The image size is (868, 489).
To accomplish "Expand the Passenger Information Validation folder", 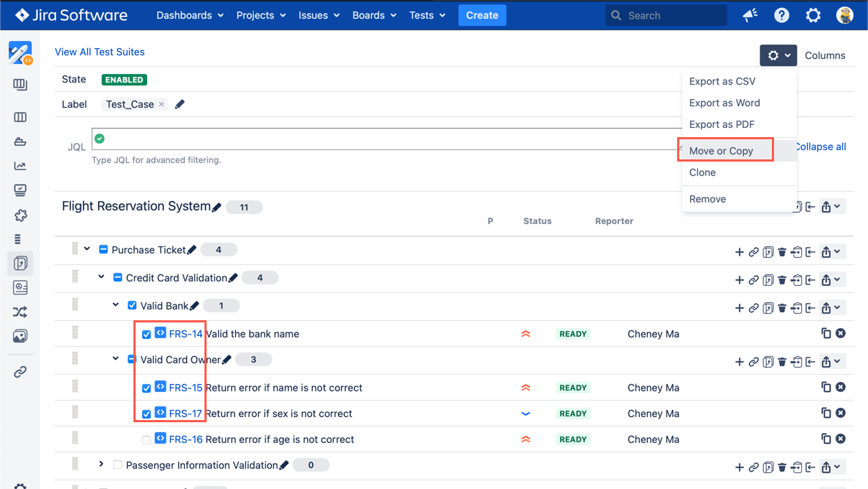I will 101,465.
